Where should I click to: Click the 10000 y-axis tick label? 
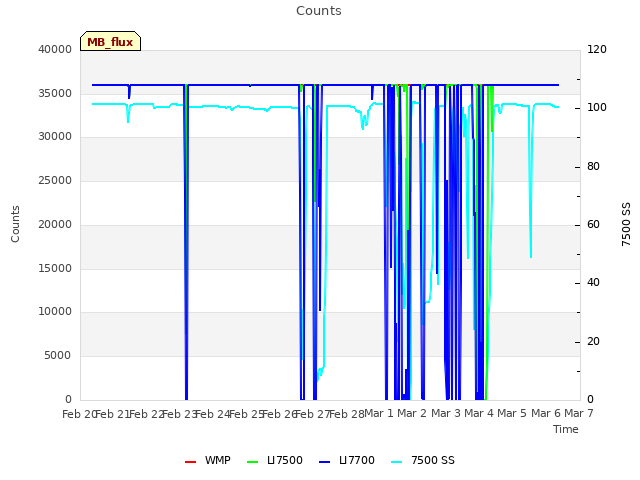[x=55, y=311]
